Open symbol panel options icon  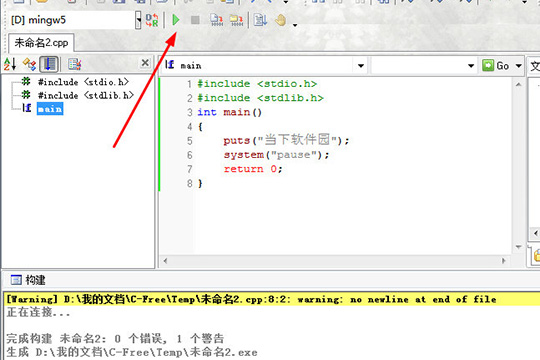[x=74, y=64]
